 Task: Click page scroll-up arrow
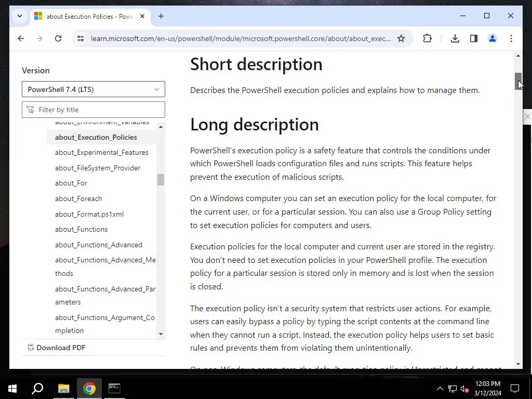(x=518, y=56)
